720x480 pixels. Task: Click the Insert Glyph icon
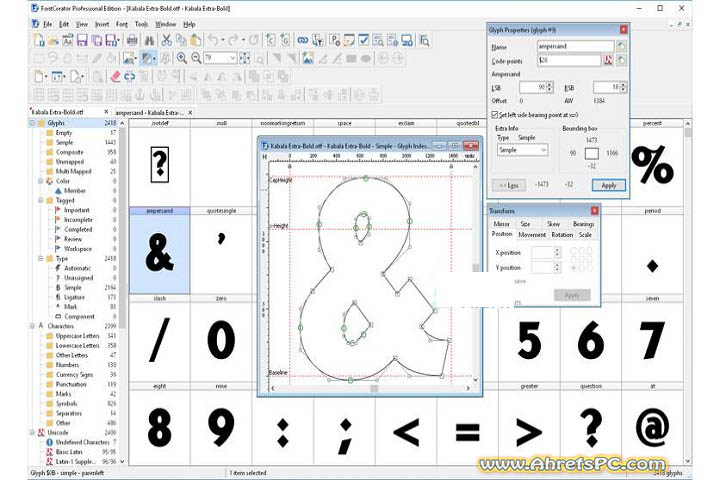point(285,40)
